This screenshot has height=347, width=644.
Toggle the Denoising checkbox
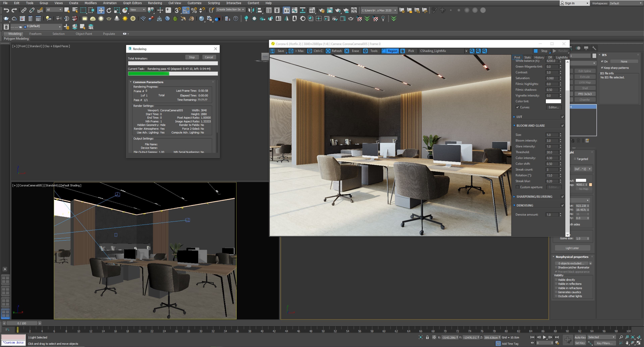click(562, 205)
